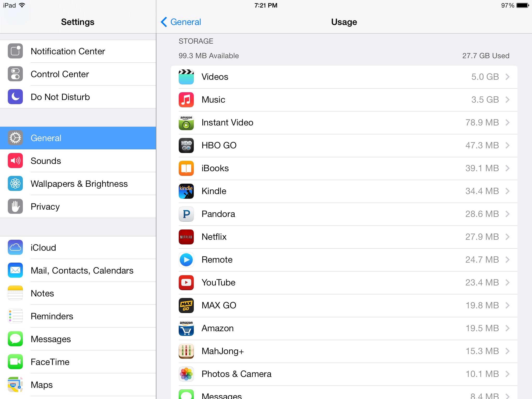Select Control Center in sidebar
This screenshot has width=532, height=399.
[x=78, y=74]
